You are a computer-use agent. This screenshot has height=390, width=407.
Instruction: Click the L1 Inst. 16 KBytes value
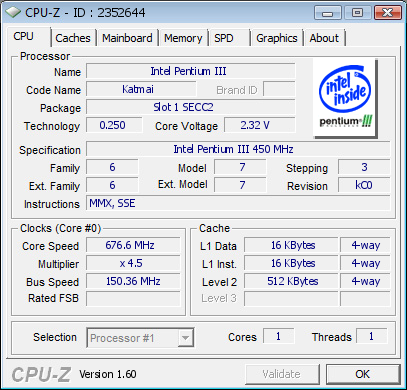(291, 263)
